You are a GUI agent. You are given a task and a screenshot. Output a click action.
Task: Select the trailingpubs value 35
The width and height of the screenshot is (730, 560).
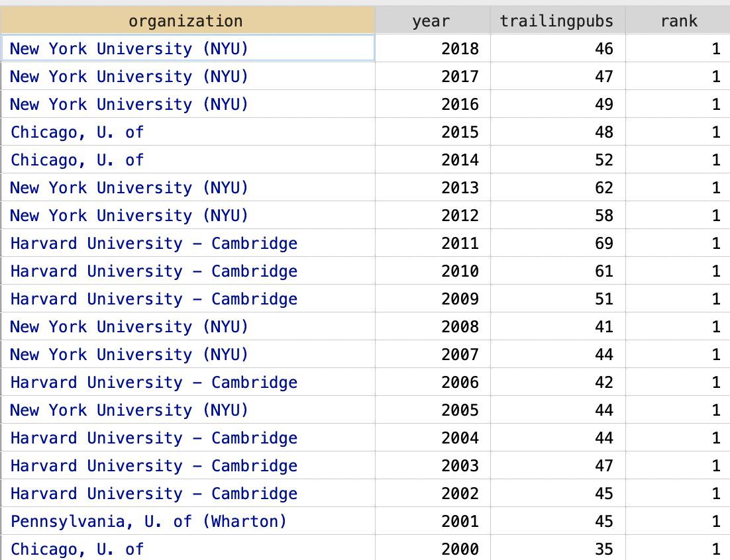[603, 549]
